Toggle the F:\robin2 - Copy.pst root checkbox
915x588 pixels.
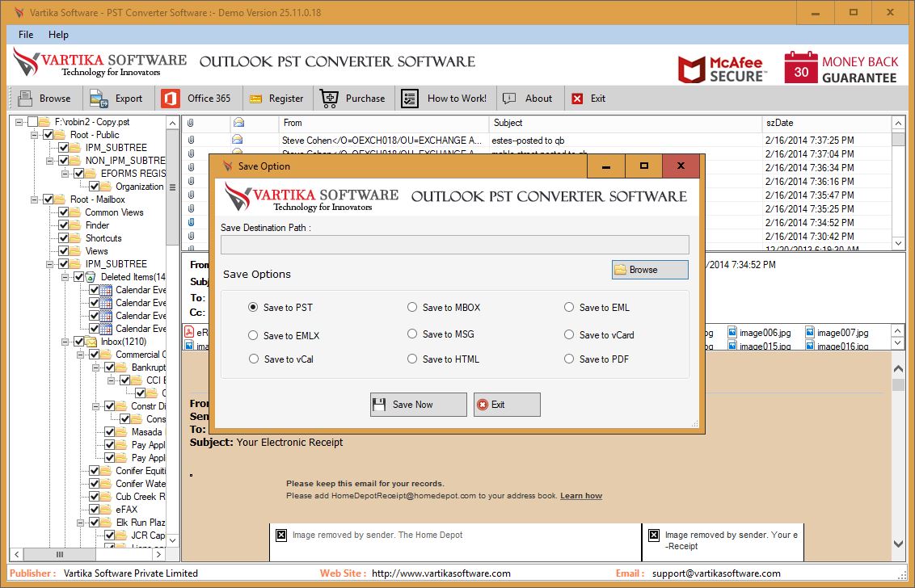click(x=32, y=122)
